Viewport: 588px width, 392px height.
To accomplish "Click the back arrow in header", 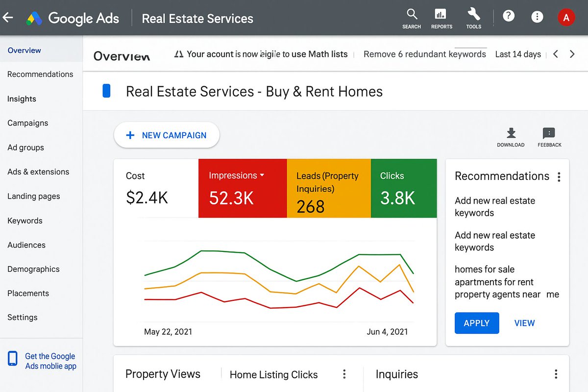I will 8,18.
